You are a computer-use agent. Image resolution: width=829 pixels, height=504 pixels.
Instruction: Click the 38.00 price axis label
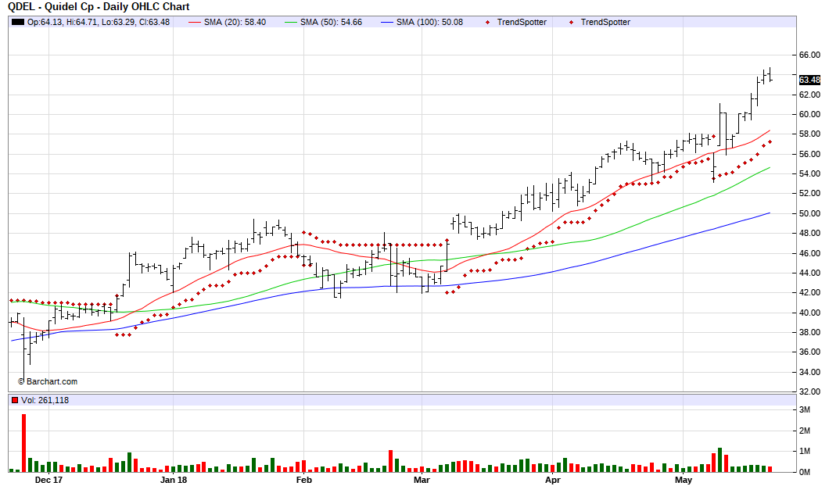click(x=809, y=332)
